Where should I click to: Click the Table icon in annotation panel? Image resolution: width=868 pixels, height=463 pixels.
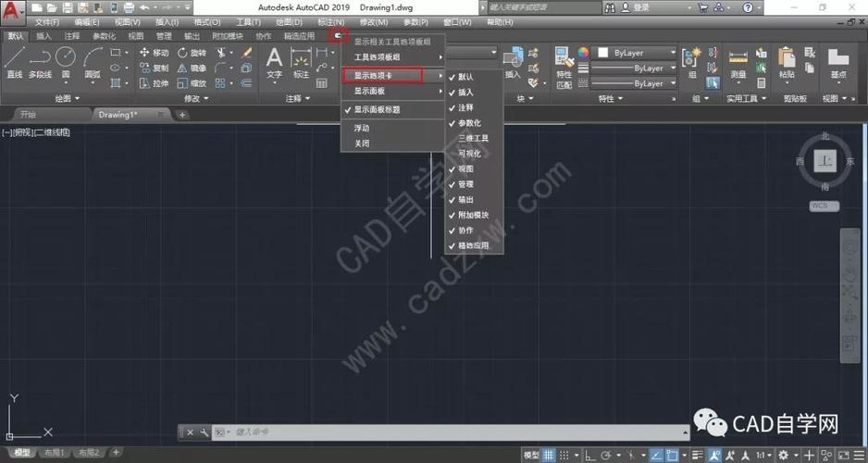(x=322, y=83)
